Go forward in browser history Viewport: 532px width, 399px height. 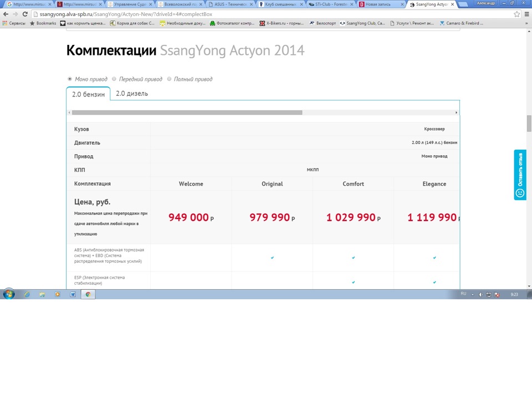coord(16,14)
